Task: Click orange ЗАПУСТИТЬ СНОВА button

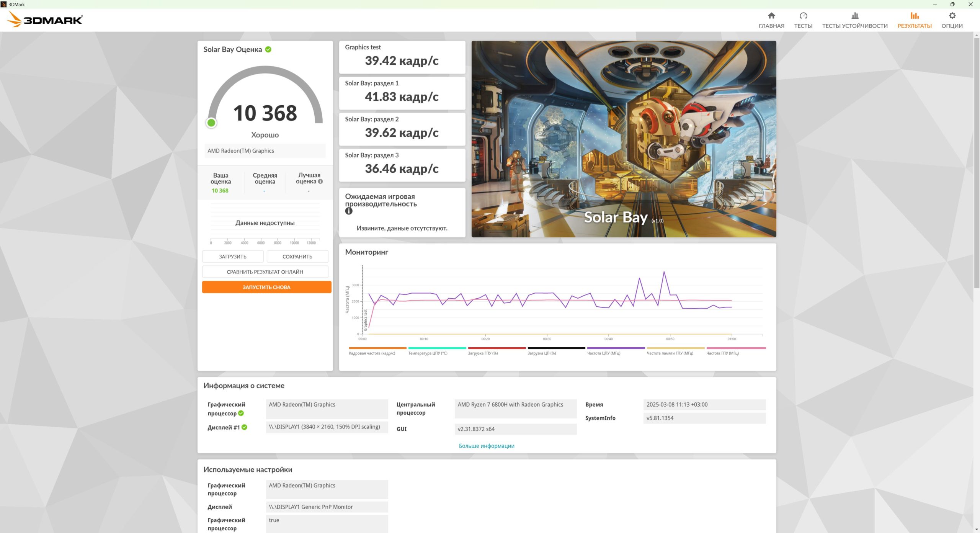Action: point(266,287)
